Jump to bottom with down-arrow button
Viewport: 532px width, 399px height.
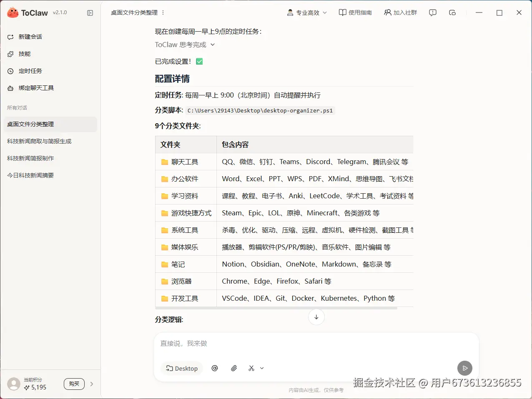coord(316,317)
